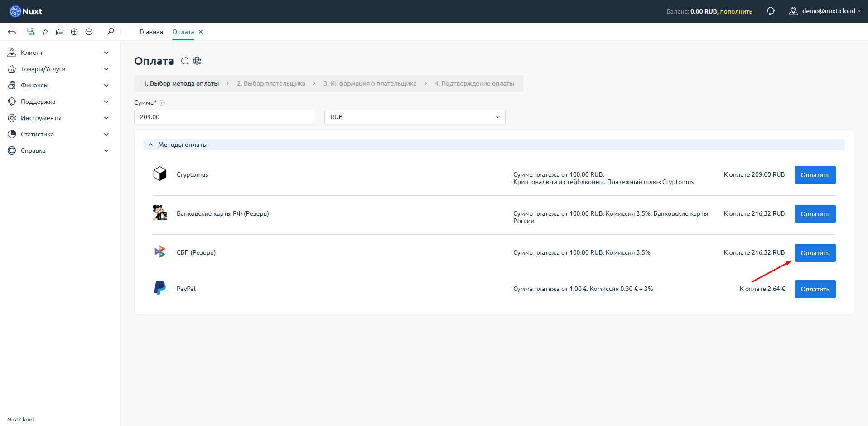
Task: Click the circled minus icon in the toolbar
Action: [89, 32]
